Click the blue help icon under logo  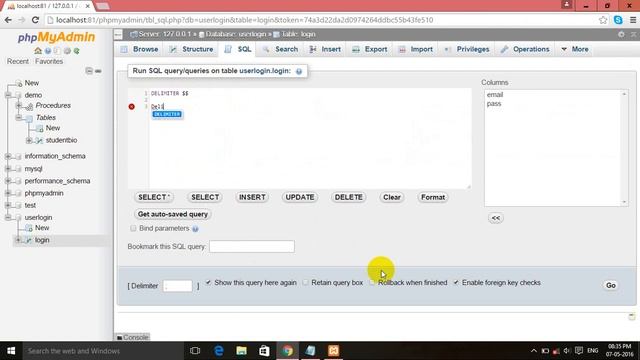coord(48,51)
